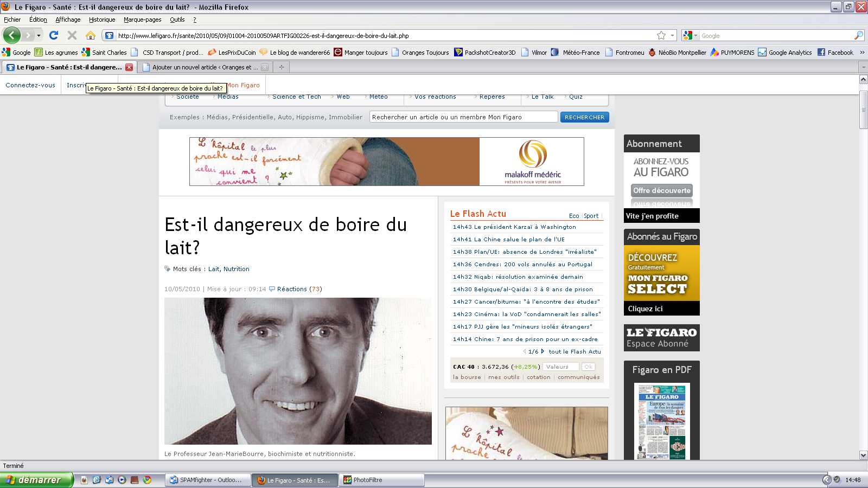Switch to SPAMfighter - Outlook taskbar item
The height and width of the screenshot is (488, 868).
[x=208, y=480]
